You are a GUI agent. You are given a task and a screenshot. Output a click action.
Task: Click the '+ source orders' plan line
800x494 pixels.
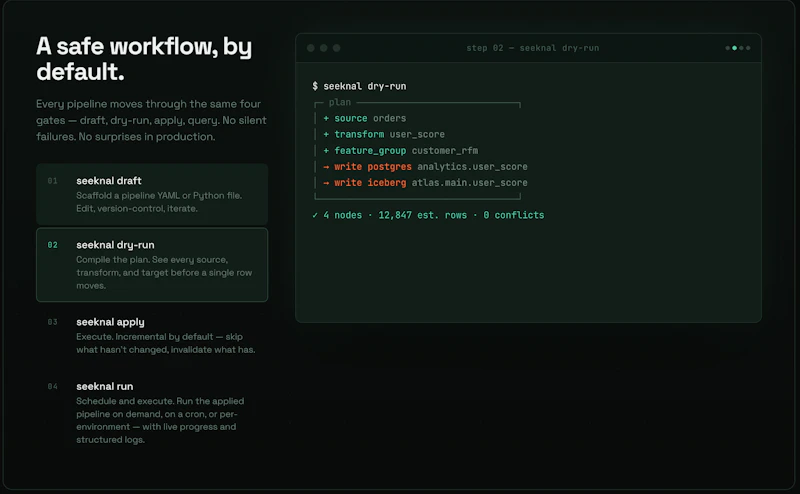(365, 118)
